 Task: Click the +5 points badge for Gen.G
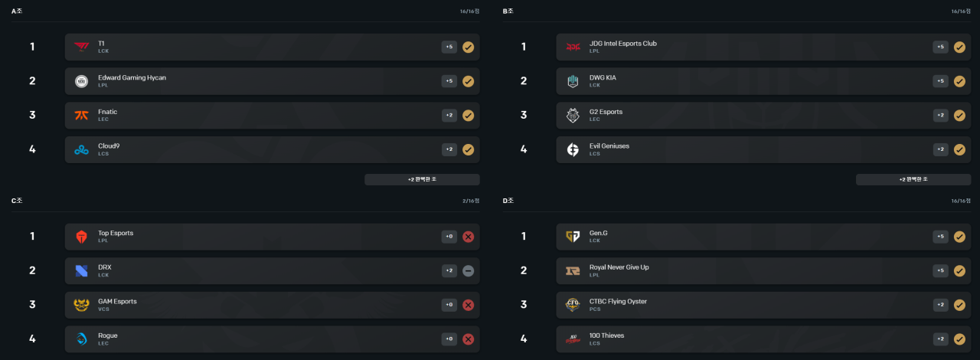[940, 237]
